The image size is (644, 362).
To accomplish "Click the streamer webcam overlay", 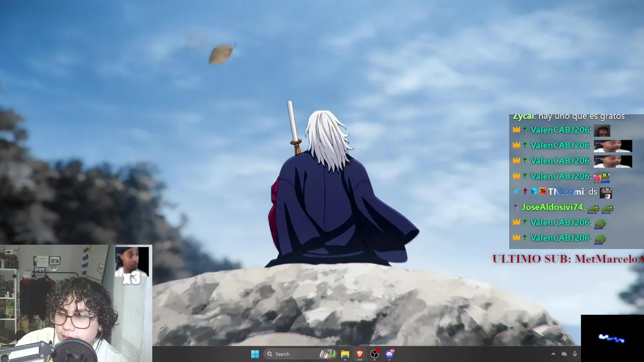I will (76, 304).
